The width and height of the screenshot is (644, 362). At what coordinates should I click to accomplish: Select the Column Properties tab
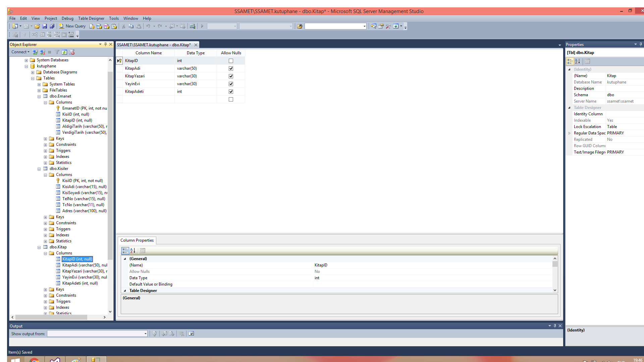click(137, 240)
